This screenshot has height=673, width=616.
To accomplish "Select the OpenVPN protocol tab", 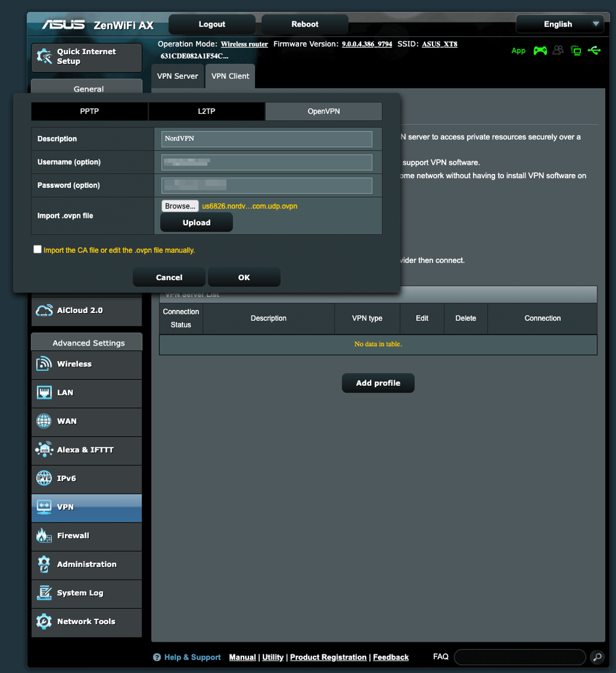I will [x=324, y=111].
